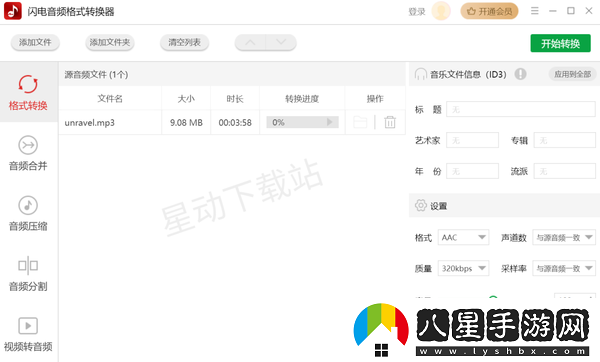Start conversion with 开始转换 button
This screenshot has width=600, height=362.
tap(561, 43)
